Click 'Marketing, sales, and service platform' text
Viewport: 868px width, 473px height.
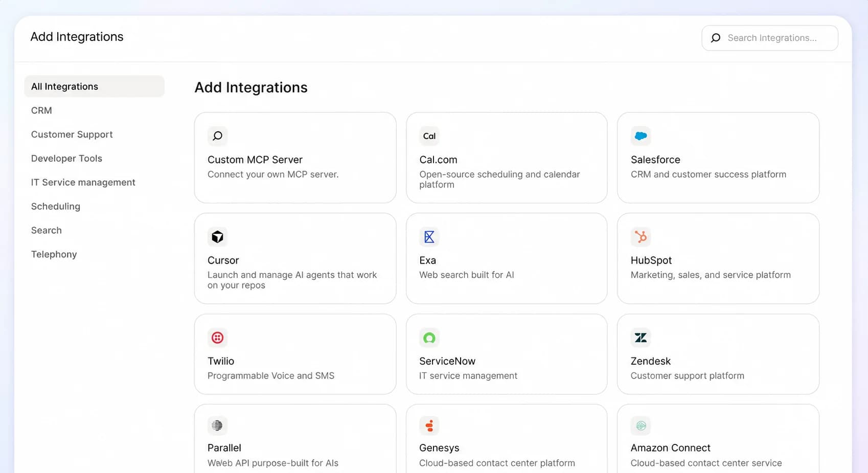pyautogui.click(x=711, y=275)
